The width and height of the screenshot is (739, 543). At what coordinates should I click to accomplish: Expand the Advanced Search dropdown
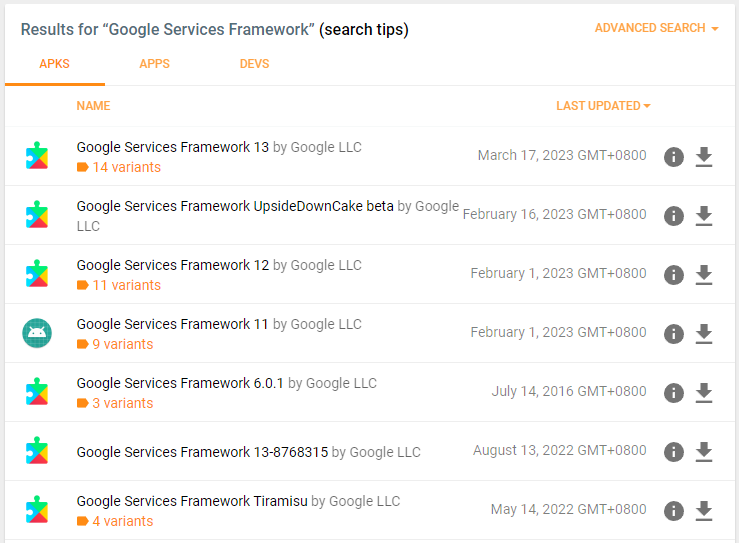[x=656, y=28]
